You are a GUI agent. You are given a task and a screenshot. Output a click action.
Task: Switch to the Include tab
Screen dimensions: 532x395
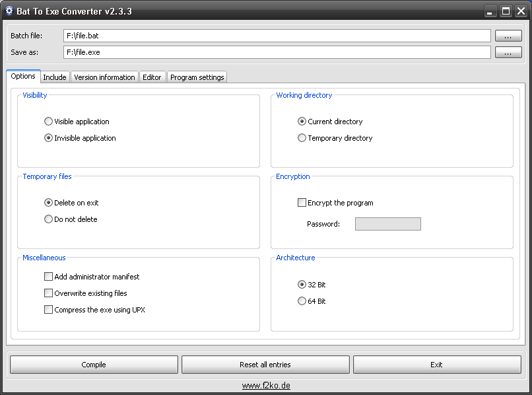(55, 77)
